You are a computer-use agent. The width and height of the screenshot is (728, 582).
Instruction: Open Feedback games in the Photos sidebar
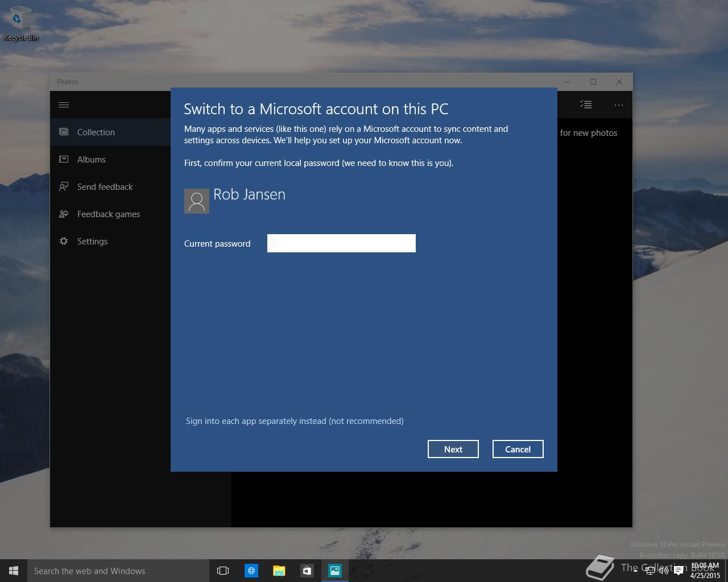pyautogui.click(x=110, y=214)
